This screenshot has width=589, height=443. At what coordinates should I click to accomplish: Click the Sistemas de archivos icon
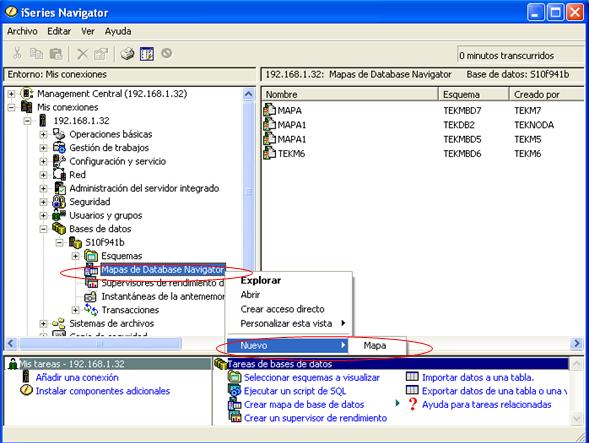tap(59, 323)
